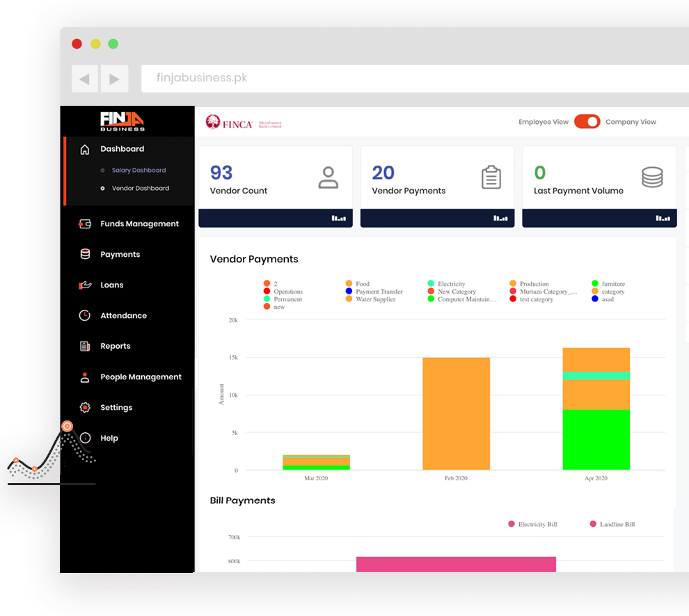Viewport: 689px width, 616px height.
Task: Toggle Electricity Bill legend entry
Action: pos(532,524)
